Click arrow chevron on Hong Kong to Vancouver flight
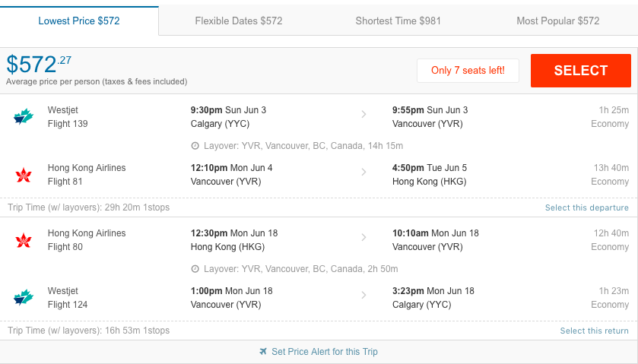Viewport: 638px width, 364px height. pos(363,238)
